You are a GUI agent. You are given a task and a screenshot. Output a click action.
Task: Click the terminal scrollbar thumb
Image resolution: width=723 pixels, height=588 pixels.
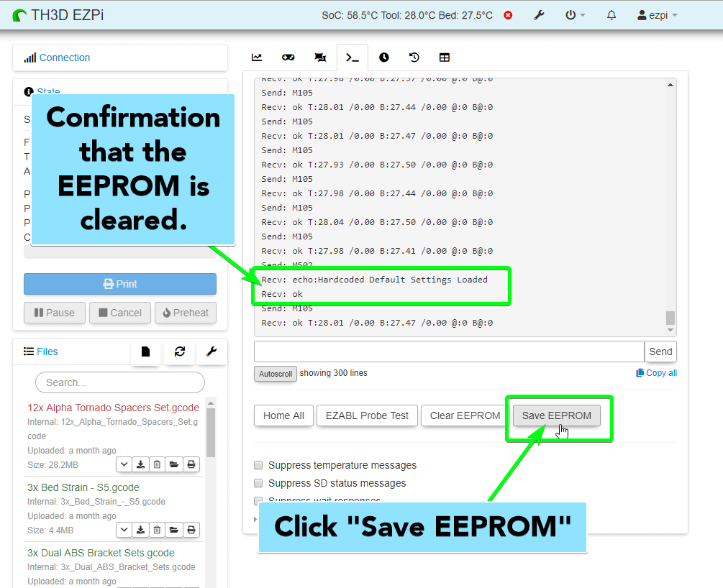click(670, 318)
